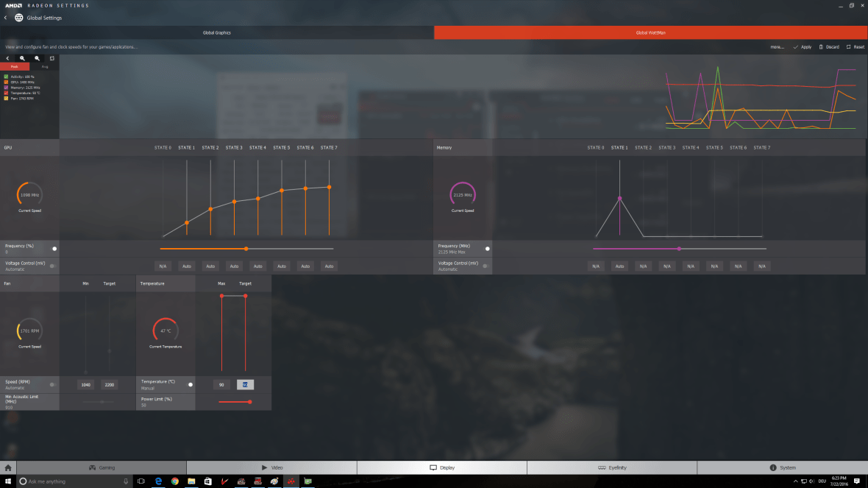Expand the 'more...' options menu
Screen dimensions: 868x488
coord(777,47)
